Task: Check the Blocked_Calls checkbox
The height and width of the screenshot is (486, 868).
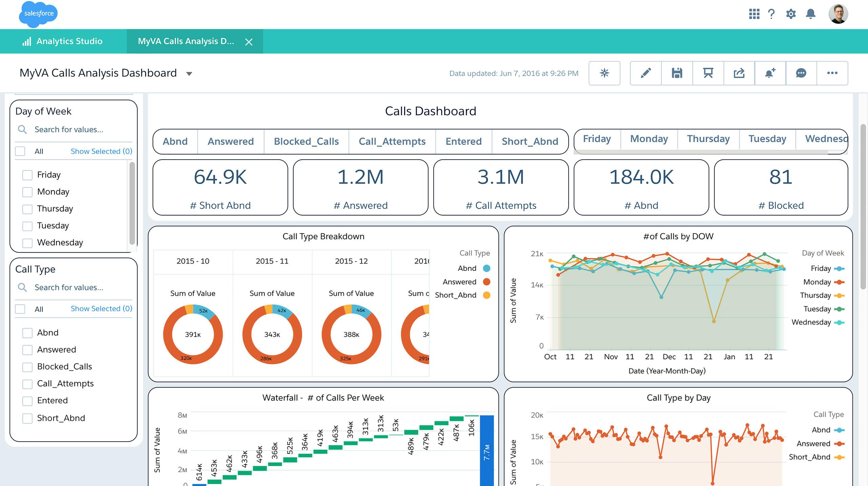Action: (27, 367)
